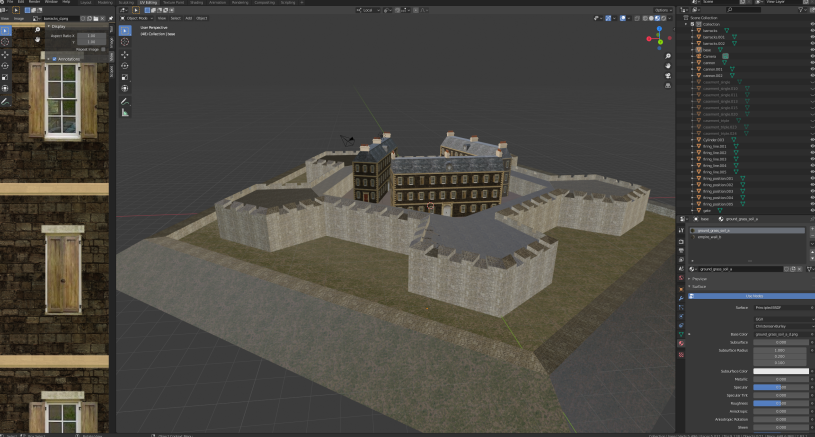Enable the Repeat Image checkbox
Image resolution: width=815 pixels, height=437 pixels.
click(x=103, y=49)
